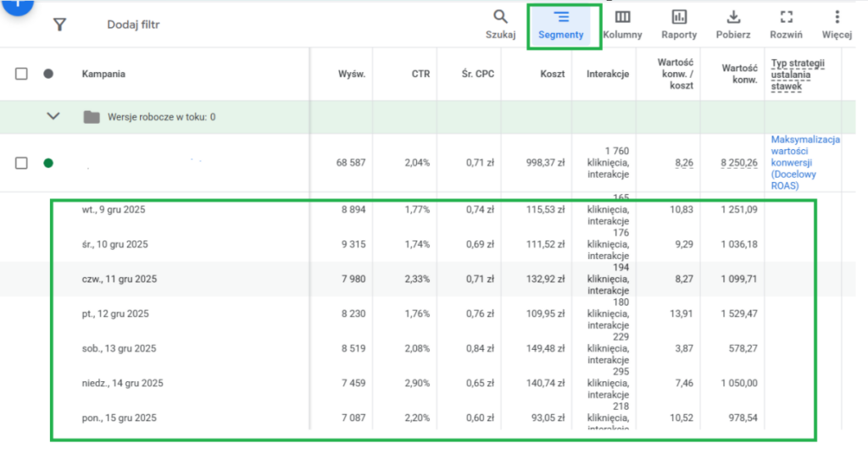
Task: Open the Segmenty segment menu
Action: click(561, 25)
